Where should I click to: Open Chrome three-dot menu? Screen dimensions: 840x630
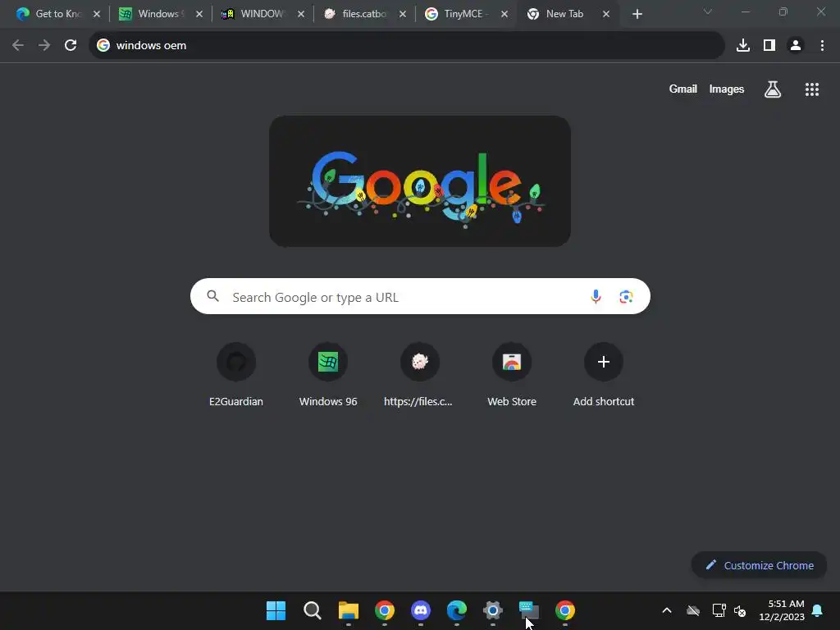[x=822, y=46]
